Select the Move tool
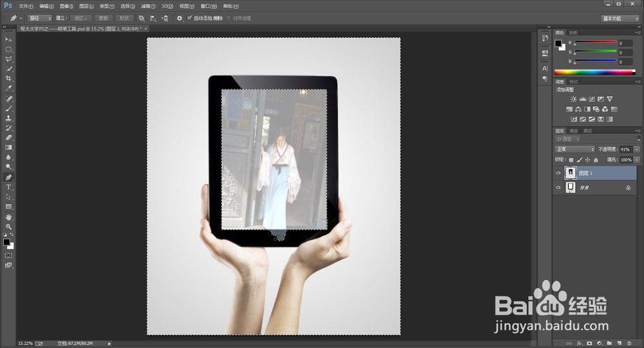Image resolution: width=644 pixels, height=348 pixels. (8, 39)
